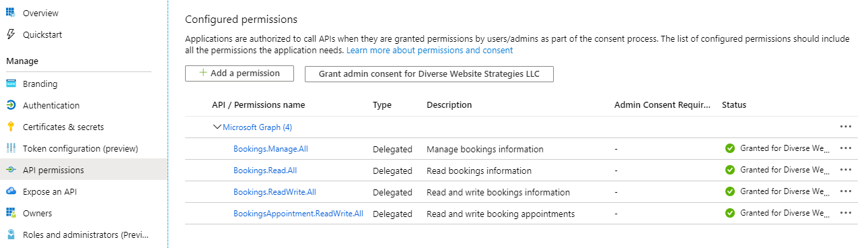The height and width of the screenshot is (248, 868).
Task: Open more options for Bookings.ReadWrite.All row
Action: pos(846,191)
